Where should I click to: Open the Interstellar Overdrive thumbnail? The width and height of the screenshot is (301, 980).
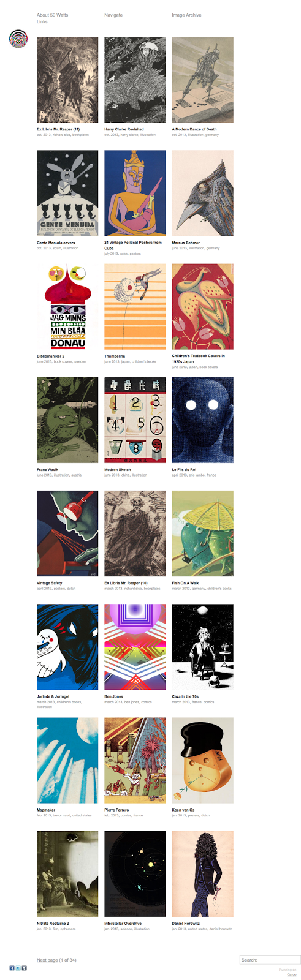click(x=135, y=873)
